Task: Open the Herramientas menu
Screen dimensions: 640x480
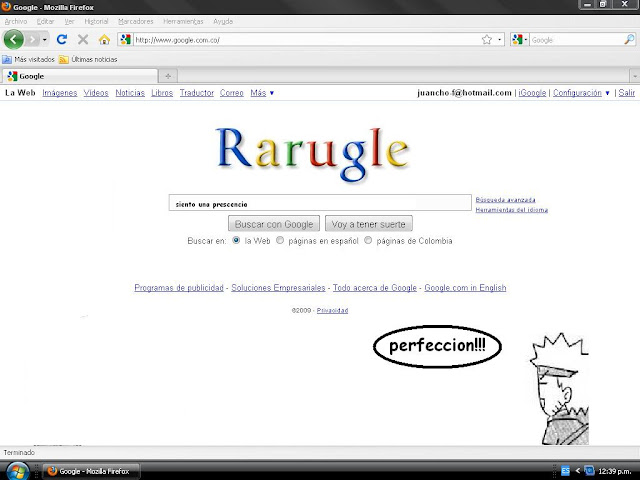Action: point(183,21)
